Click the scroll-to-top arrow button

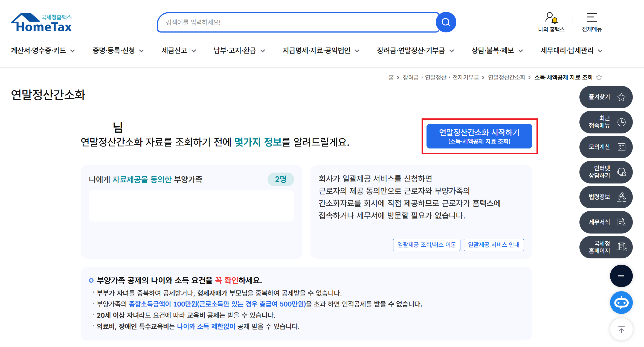point(621,329)
